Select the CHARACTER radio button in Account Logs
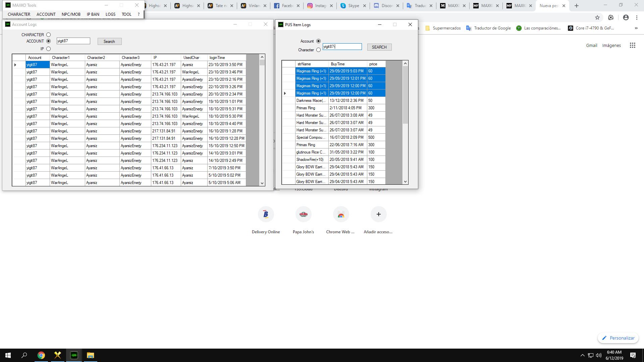Screen dimensions: 644x362 (49, 35)
